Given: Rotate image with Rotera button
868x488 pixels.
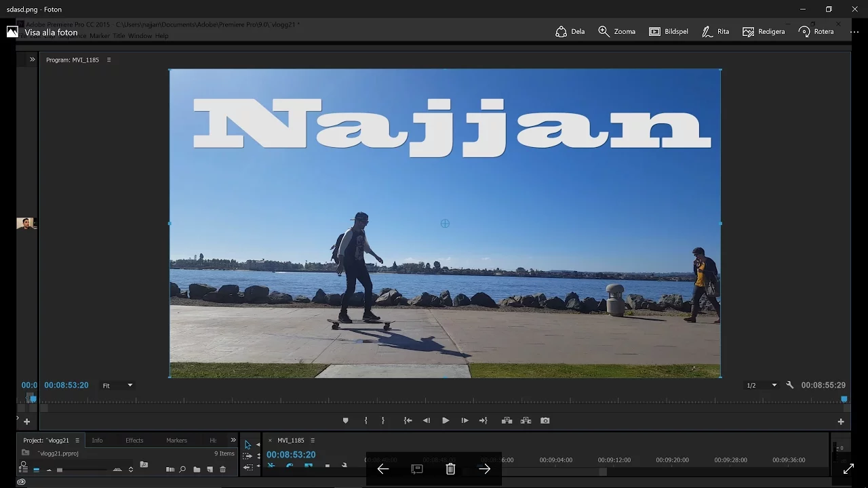Looking at the screenshot, I should (x=816, y=32).
